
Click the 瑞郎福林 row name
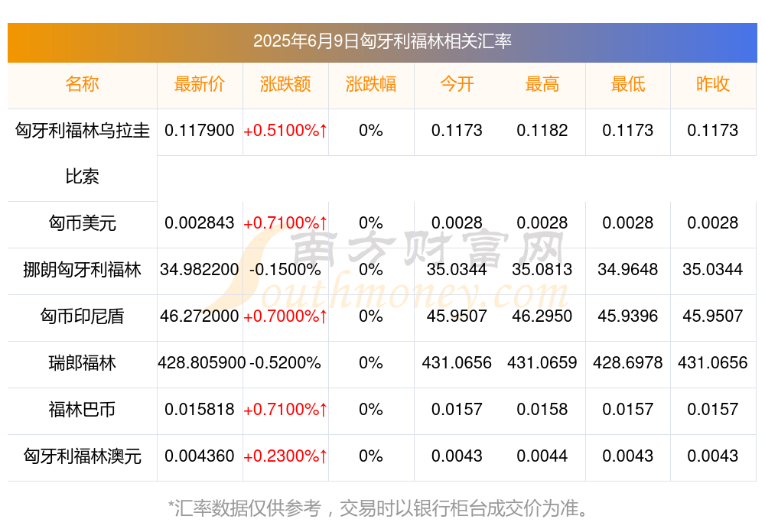point(82,363)
